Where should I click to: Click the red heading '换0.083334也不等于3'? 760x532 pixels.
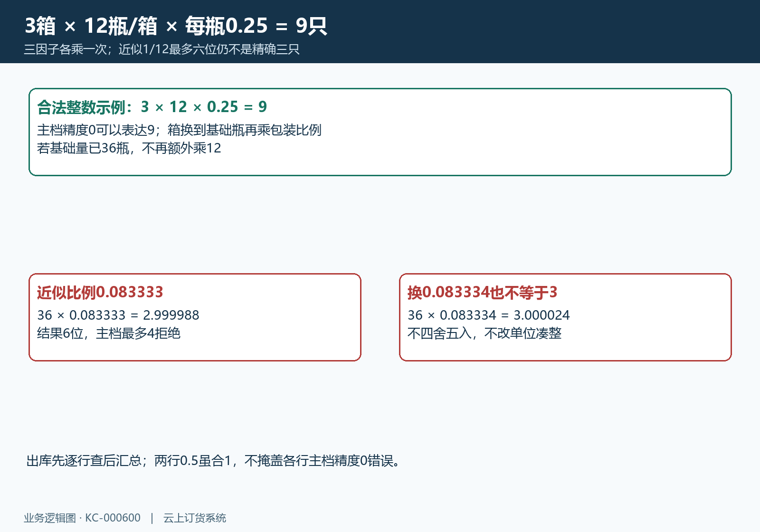(483, 292)
